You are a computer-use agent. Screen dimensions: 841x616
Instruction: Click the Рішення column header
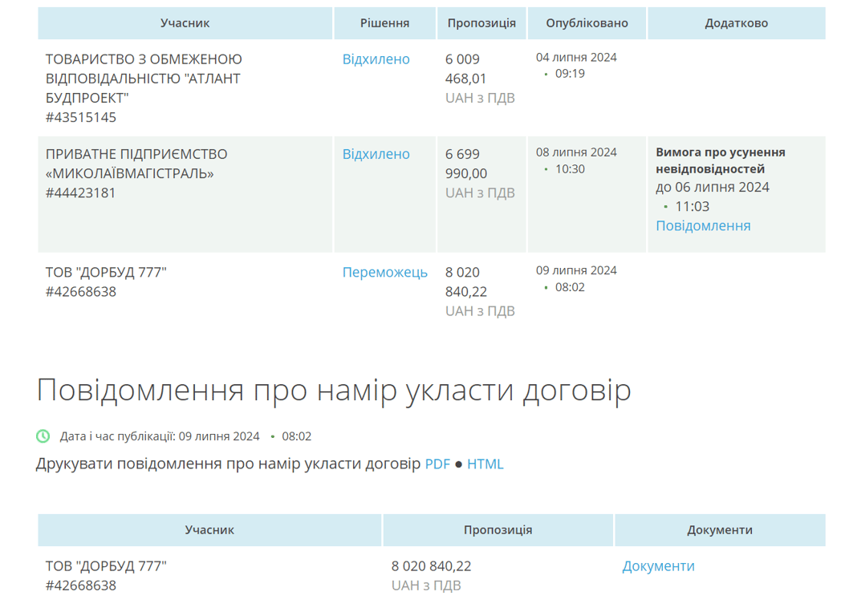click(384, 22)
